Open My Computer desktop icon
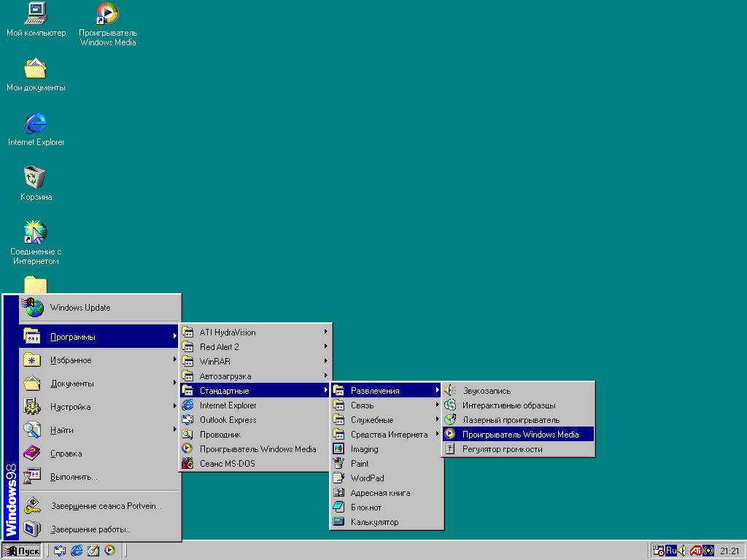The image size is (747, 560). pos(36,20)
